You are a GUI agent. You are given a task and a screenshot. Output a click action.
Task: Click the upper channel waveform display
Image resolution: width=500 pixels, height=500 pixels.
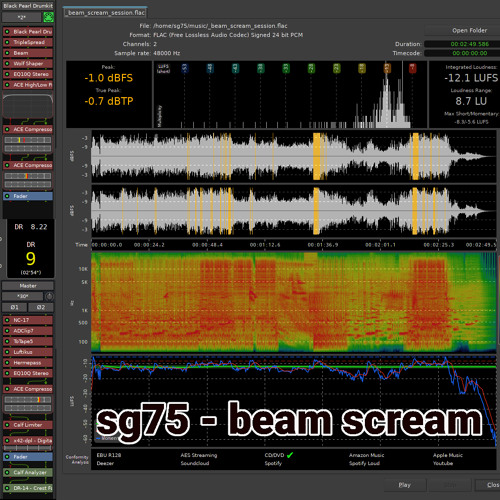(x=294, y=156)
